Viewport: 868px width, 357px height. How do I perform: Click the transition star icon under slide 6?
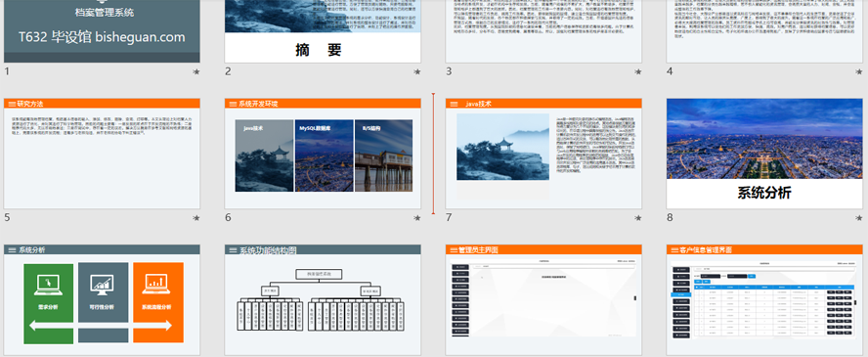coord(416,218)
